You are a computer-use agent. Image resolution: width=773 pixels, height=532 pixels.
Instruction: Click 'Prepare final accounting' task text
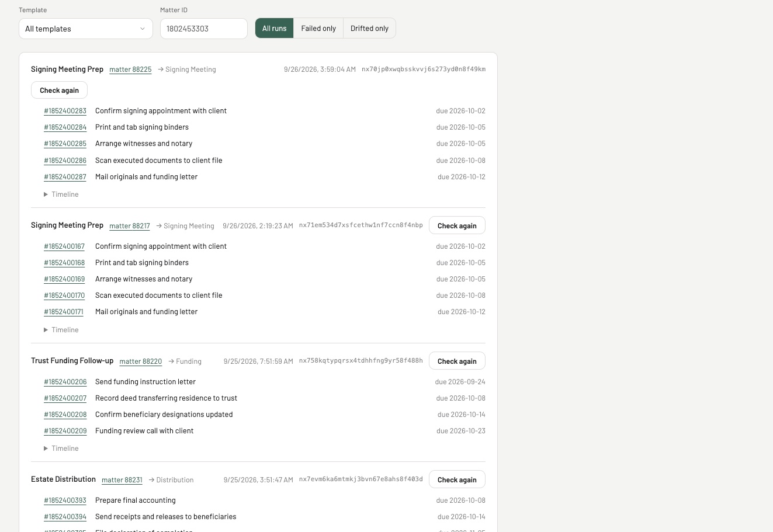click(x=136, y=500)
